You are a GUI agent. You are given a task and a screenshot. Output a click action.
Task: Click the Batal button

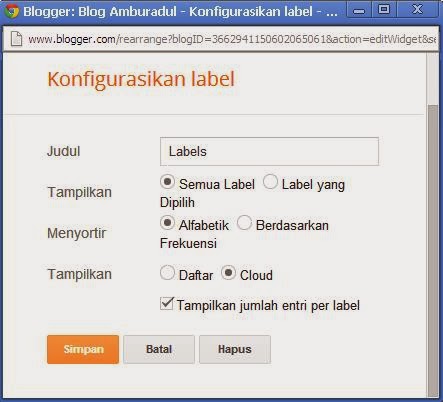(159, 349)
